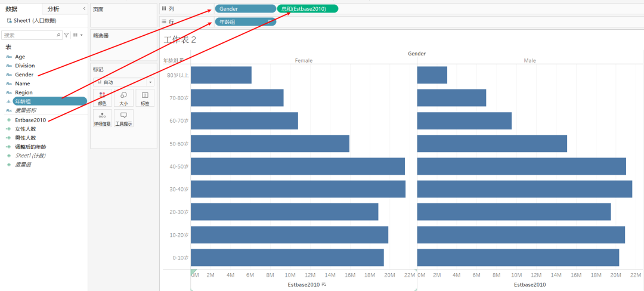This screenshot has width=644, height=291.
Task: Click the 大小 (Size) marks icon
Action: (x=123, y=98)
